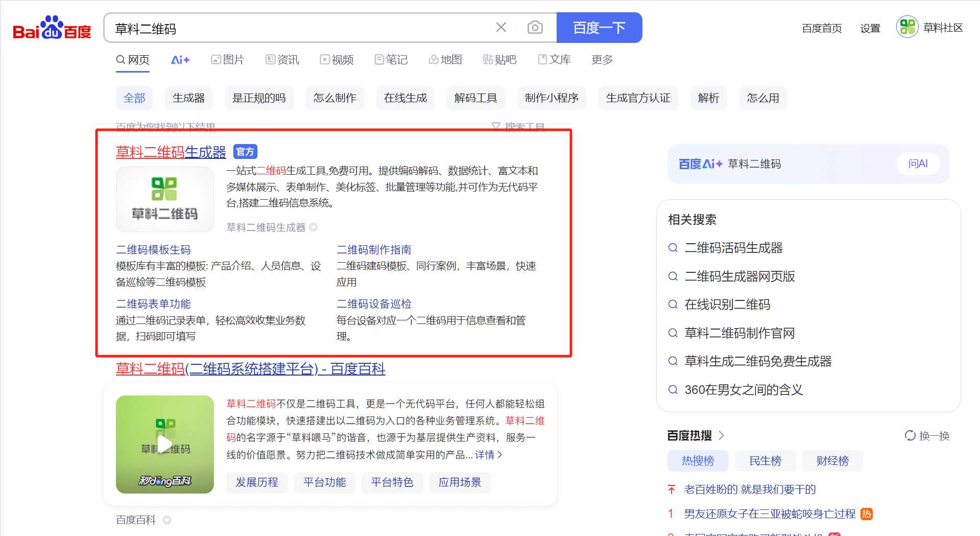The image size is (980, 536).
Task: Search related 在线识别二维码
Action: coord(727,305)
